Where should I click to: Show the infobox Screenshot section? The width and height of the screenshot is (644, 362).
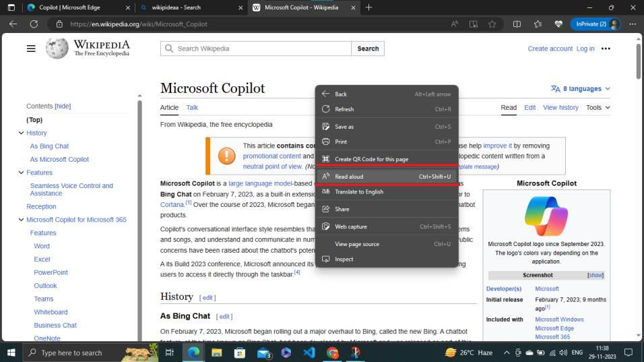click(x=595, y=275)
